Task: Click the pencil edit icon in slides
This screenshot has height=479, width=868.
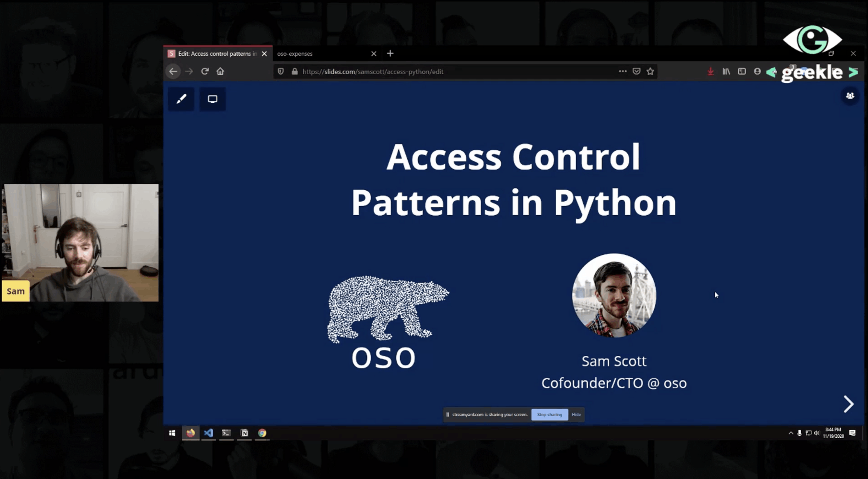Action: click(x=181, y=99)
